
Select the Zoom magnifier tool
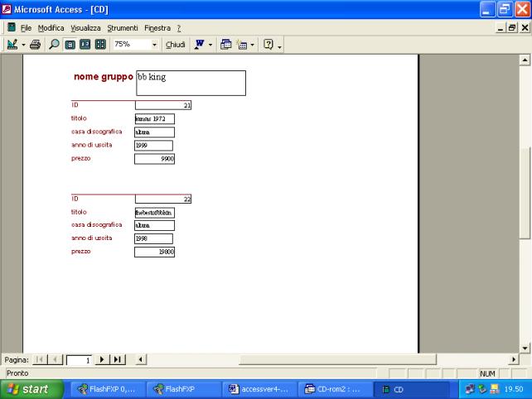54,45
